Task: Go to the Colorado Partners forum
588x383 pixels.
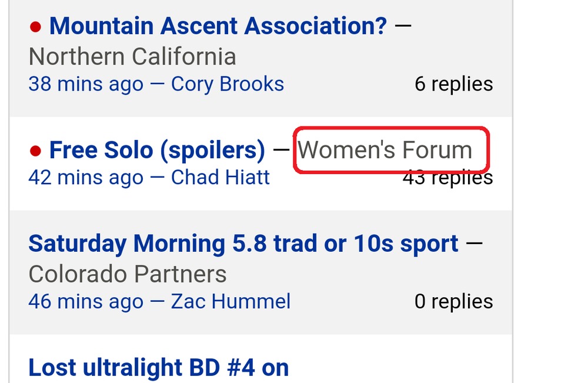Action: [x=128, y=274]
